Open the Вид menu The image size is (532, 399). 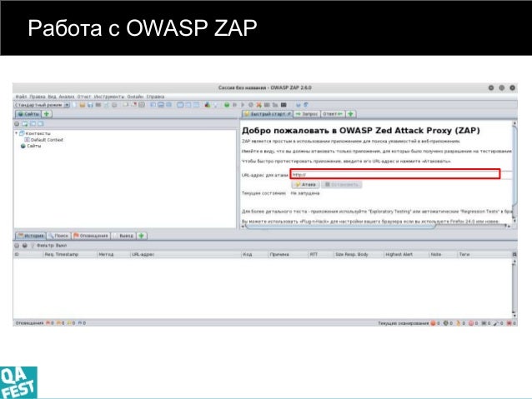tap(52, 97)
